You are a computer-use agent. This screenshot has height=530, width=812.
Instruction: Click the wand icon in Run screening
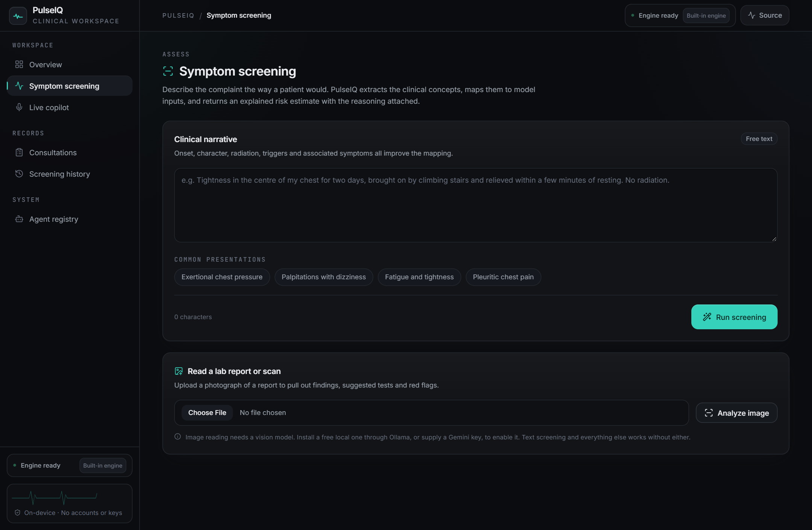[707, 317]
